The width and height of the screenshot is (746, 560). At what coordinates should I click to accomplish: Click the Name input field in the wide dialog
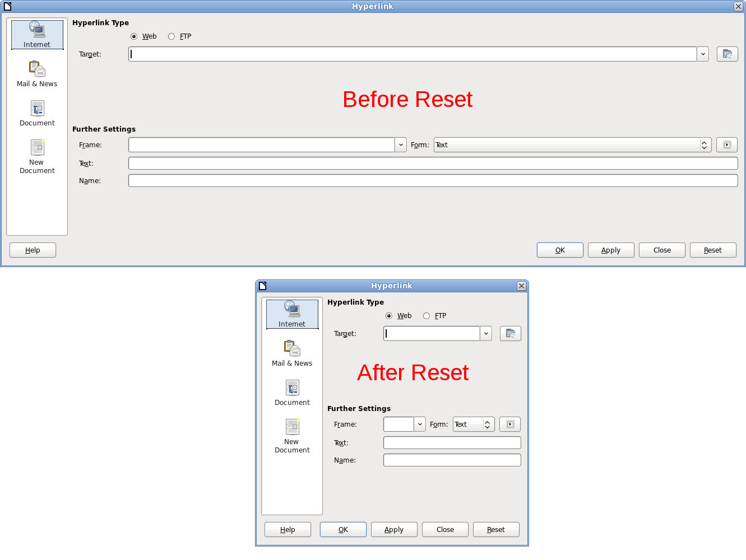tap(433, 181)
